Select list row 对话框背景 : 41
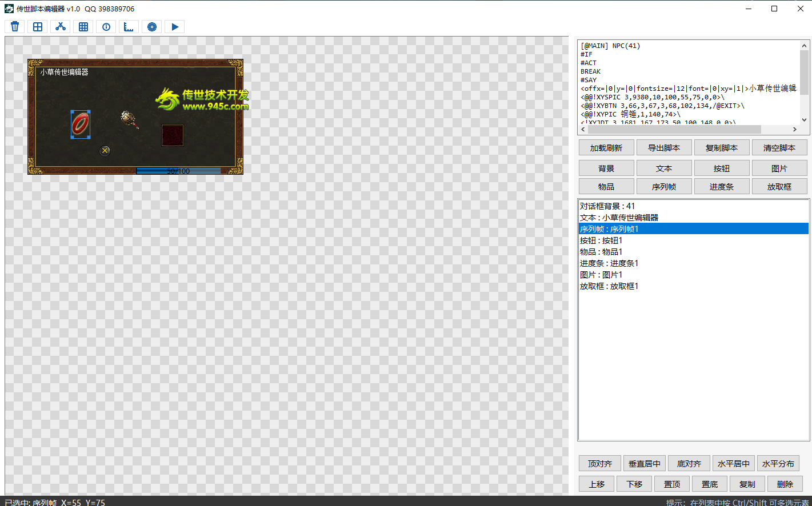This screenshot has height=506, width=812. (694, 206)
